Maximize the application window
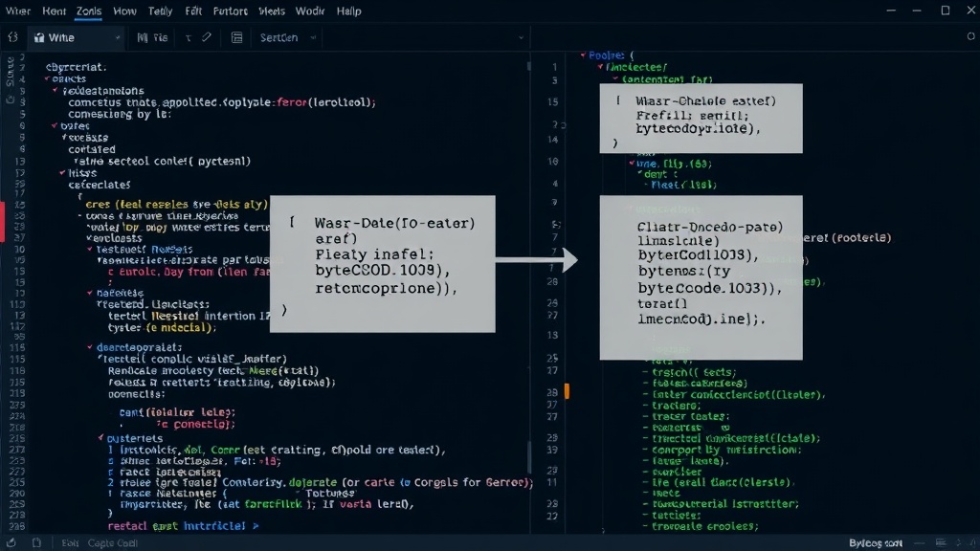980x551 pixels. pos(946,11)
